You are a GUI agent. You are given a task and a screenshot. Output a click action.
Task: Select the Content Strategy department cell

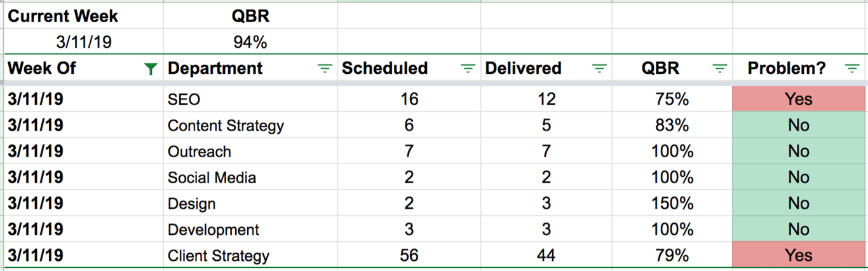[250, 125]
